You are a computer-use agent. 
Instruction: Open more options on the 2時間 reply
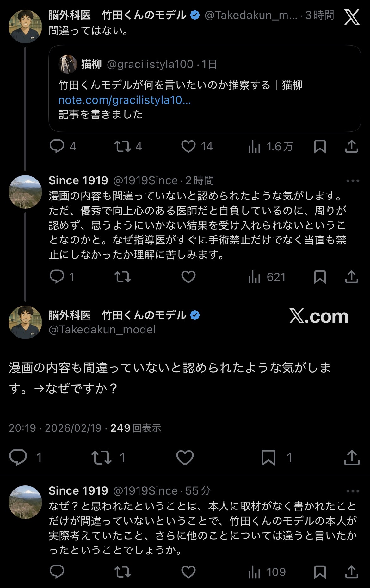[353, 181]
